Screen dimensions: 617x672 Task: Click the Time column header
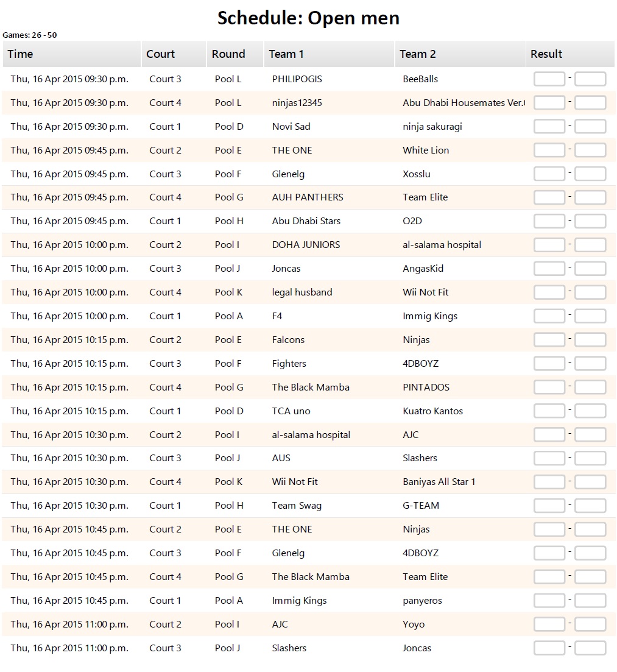[x=21, y=54]
